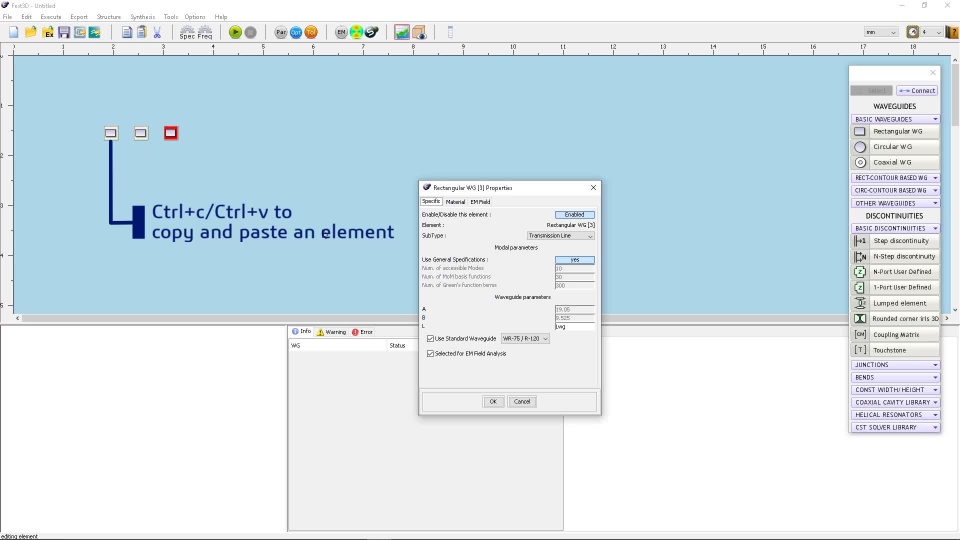The width and height of the screenshot is (960, 540).
Task: Collapse the BASIC WAVEGUIDES section
Action: point(895,119)
